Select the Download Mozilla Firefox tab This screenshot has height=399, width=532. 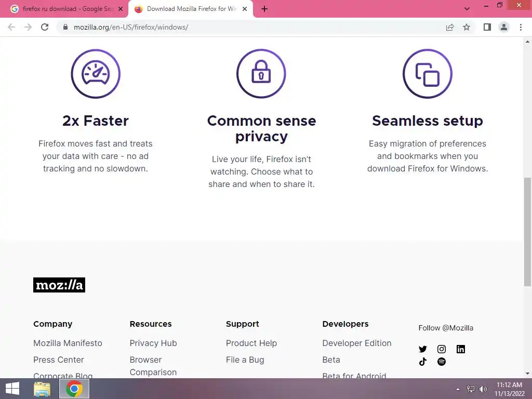(x=190, y=9)
